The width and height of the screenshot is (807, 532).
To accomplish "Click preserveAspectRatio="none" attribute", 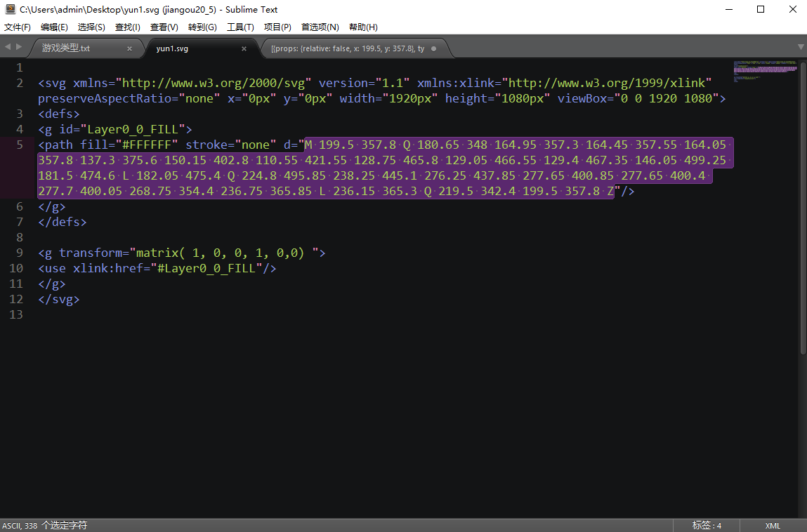I will [x=129, y=98].
